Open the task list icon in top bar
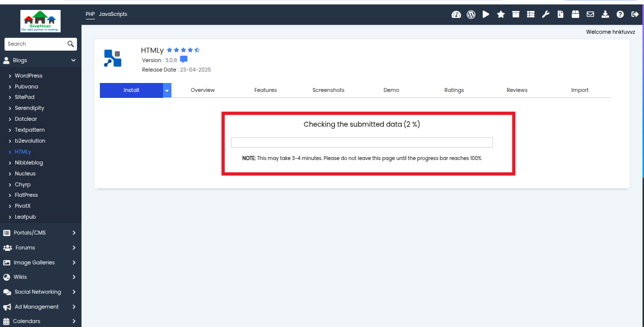Image resolution: width=644 pixels, height=327 pixels. (531, 14)
